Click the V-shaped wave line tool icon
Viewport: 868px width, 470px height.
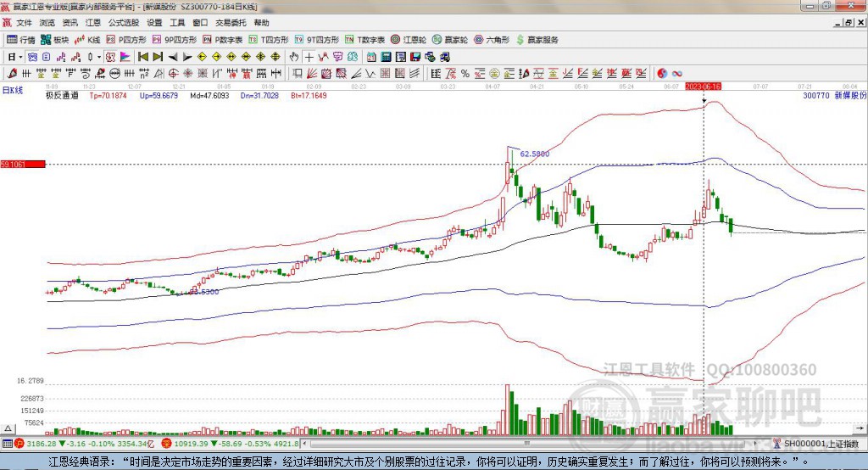pos(370,73)
